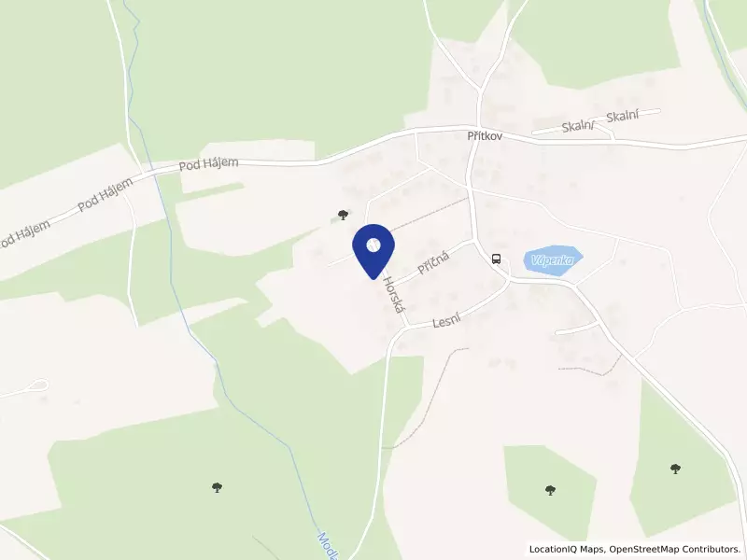Screen dimensions: 747x560
Task: Click the truncated 'od Hájem' label at map edge
Action: pos(24,234)
